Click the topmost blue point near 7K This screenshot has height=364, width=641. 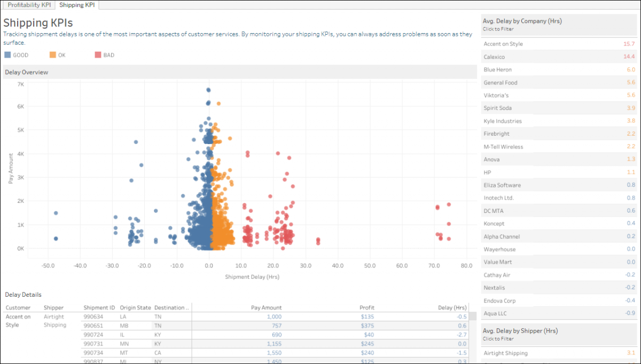click(x=208, y=90)
